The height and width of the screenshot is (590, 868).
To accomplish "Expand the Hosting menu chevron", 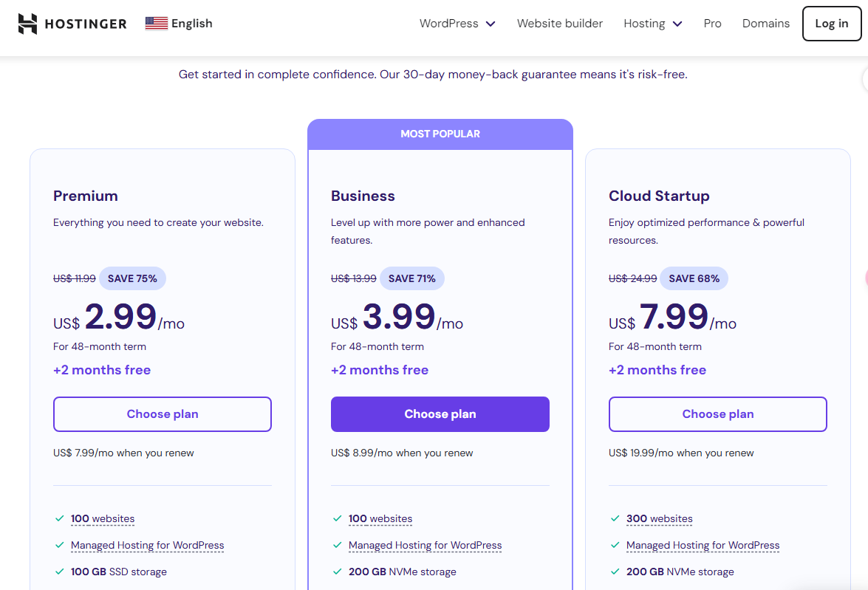I will point(677,24).
